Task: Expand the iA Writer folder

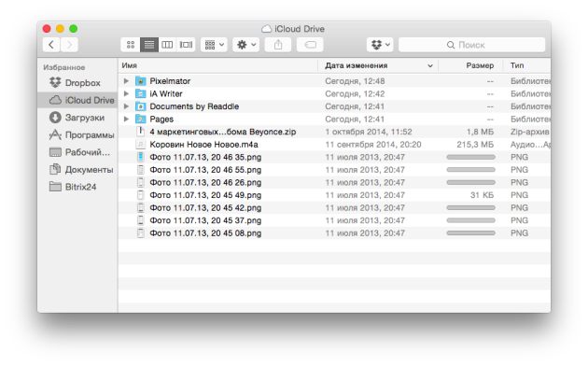Action: tap(126, 93)
